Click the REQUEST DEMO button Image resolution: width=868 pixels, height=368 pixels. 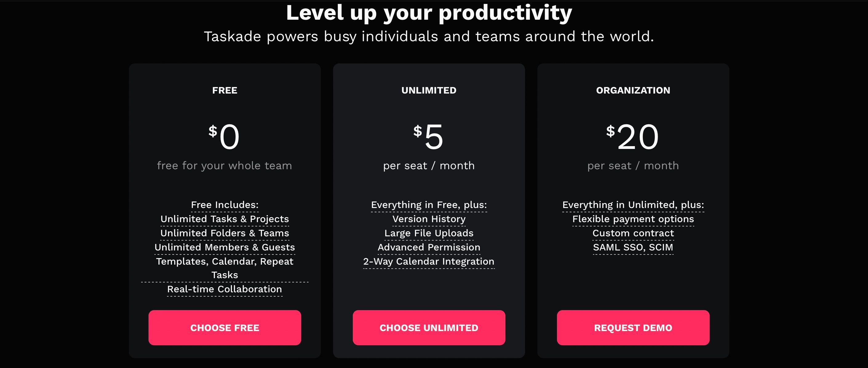coord(633,328)
